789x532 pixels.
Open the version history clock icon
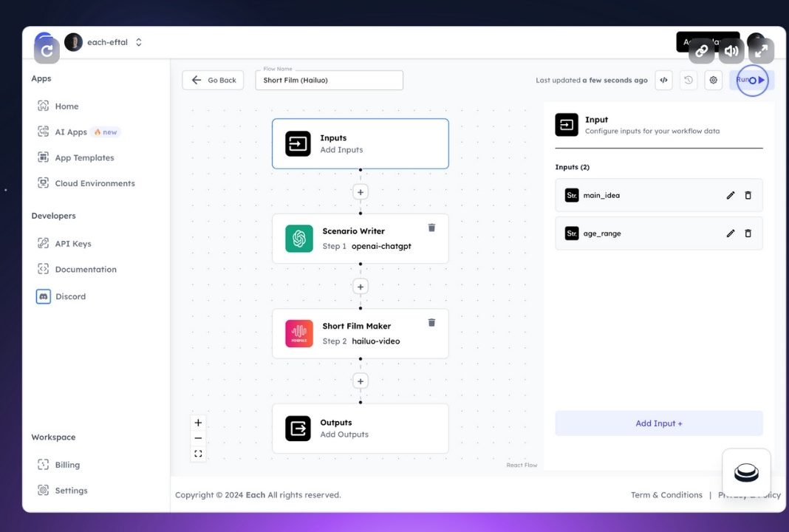point(689,80)
